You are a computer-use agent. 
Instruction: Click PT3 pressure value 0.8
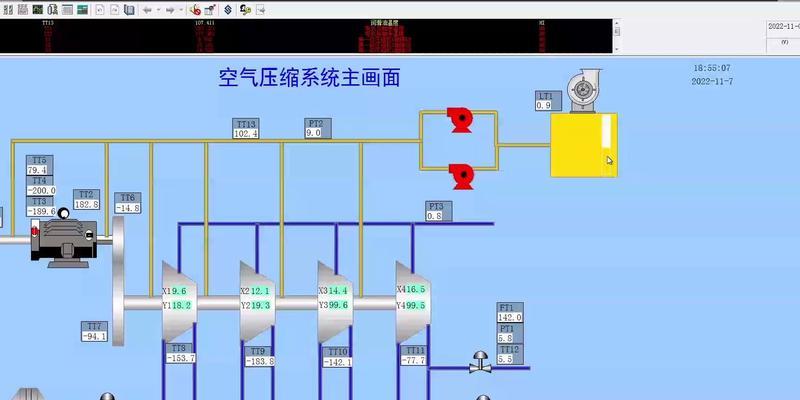point(434,216)
